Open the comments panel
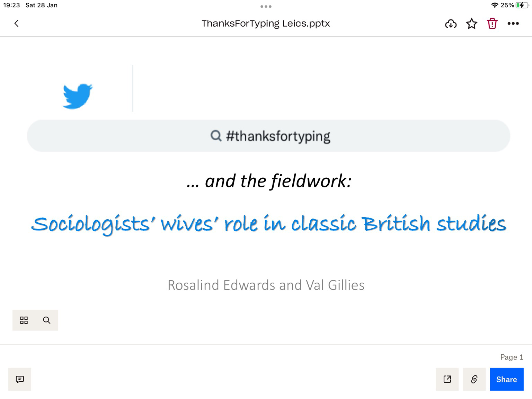Viewport: 532px width, 399px height. click(20, 379)
